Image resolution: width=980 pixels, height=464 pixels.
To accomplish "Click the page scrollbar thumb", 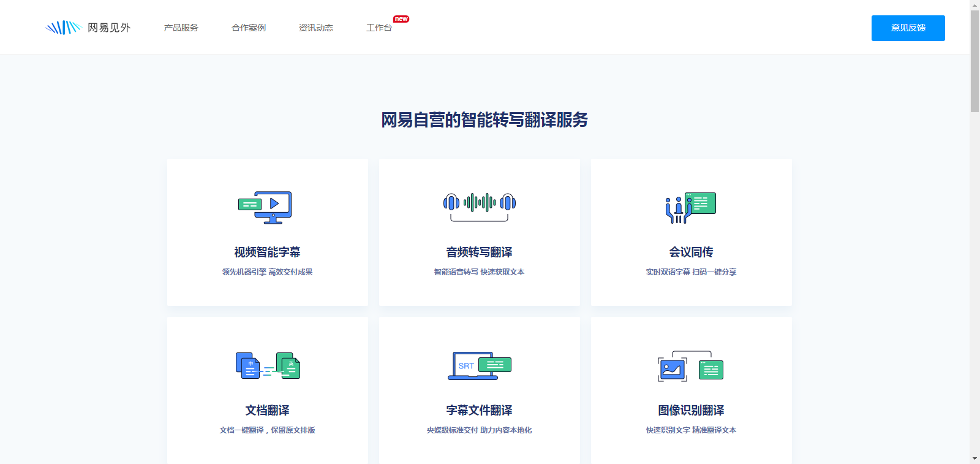I will tap(974, 61).
